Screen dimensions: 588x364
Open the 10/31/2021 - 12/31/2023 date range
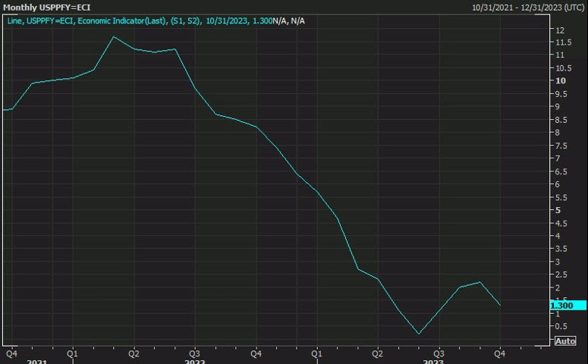pyautogui.click(x=528, y=8)
